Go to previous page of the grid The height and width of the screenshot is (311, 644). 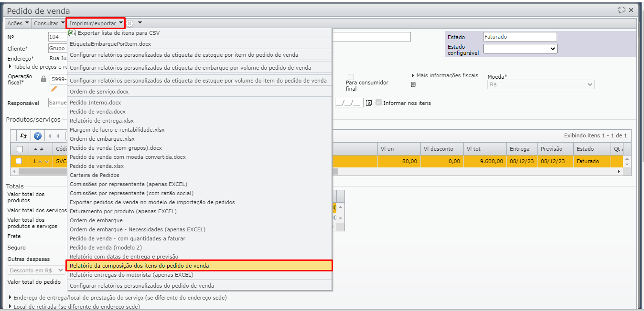tap(58, 136)
